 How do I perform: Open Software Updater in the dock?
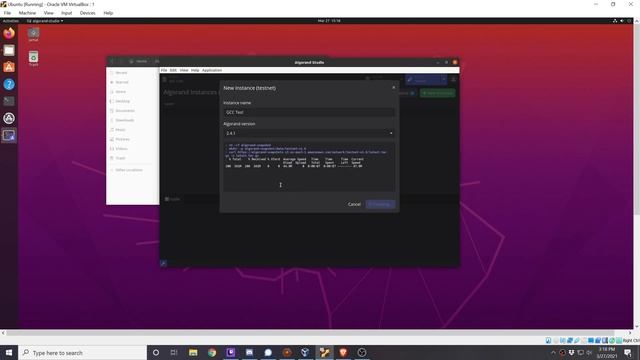click(9, 118)
